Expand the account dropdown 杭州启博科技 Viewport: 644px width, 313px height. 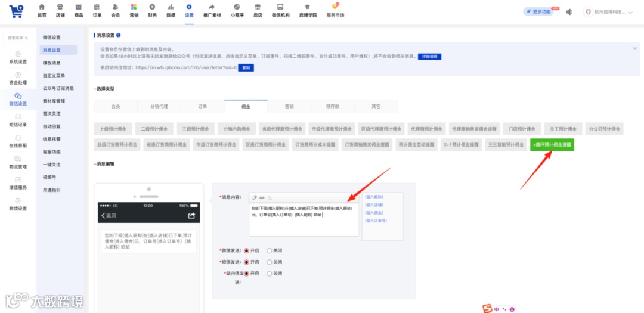click(609, 12)
